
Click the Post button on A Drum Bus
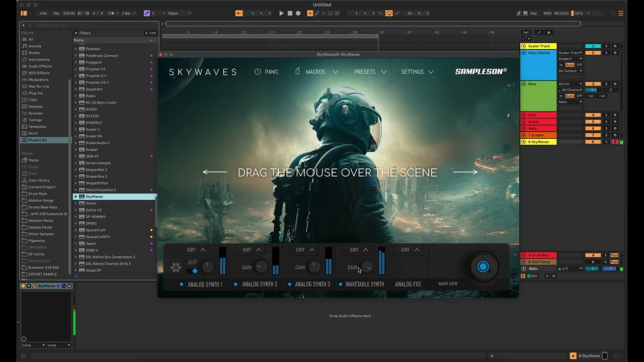(614, 255)
